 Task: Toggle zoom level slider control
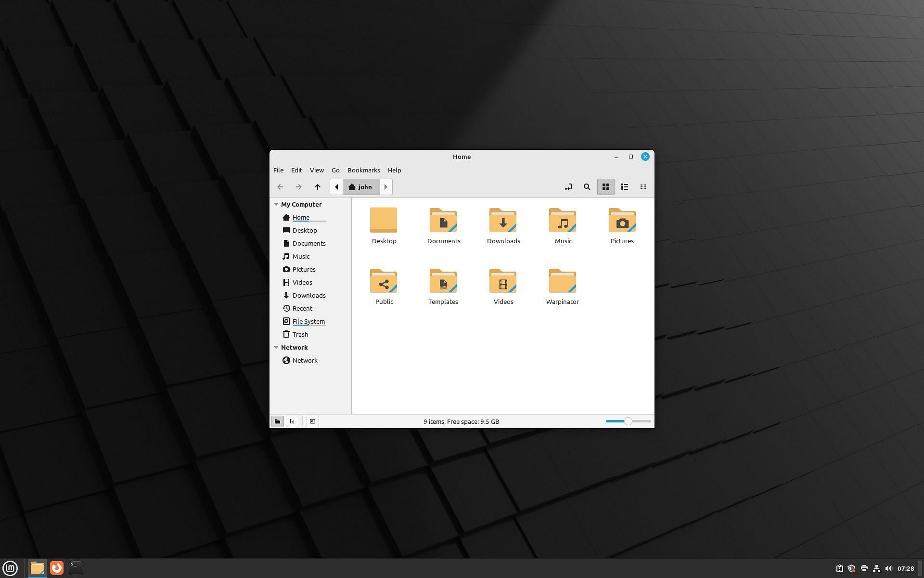[x=628, y=421]
